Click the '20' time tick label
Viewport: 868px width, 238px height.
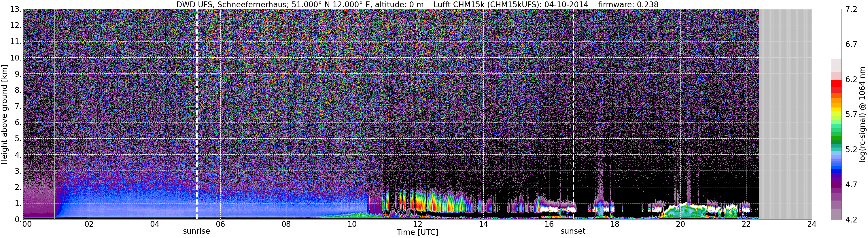pyautogui.click(x=680, y=224)
